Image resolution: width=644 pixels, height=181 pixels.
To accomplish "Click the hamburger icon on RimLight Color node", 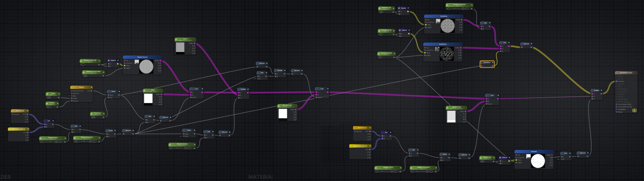I will click(279, 106).
